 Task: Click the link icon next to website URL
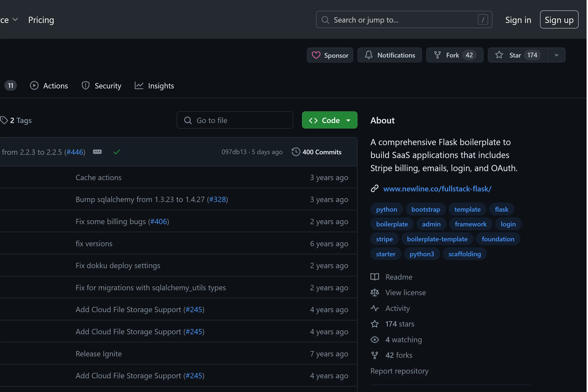[x=374, y=189]
